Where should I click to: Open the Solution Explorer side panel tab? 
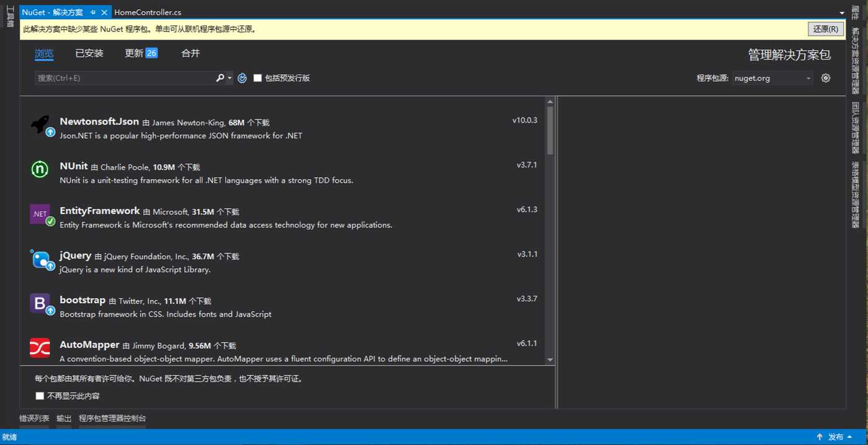[856, 61]
